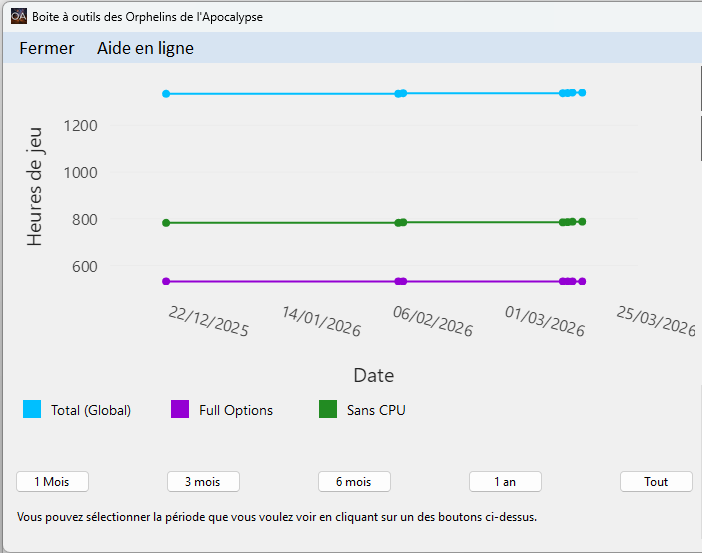Click the leftmost purple data point

(x=166, y=282)
